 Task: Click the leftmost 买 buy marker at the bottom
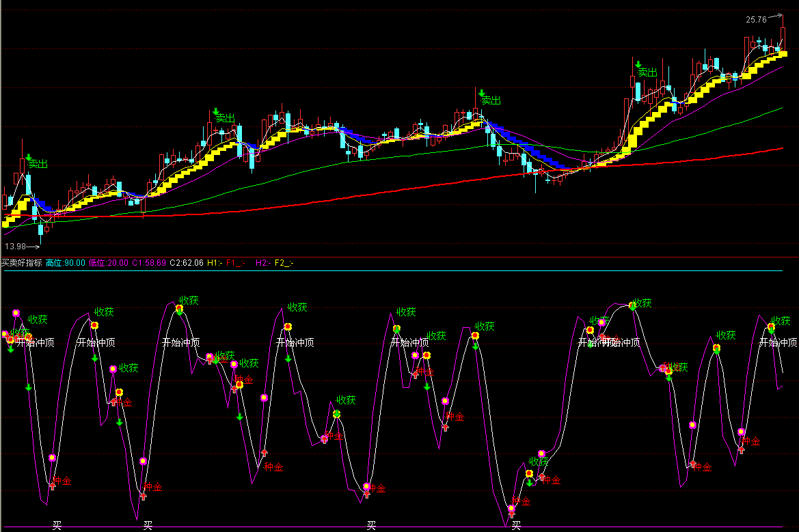pyautogui.click(x=57, y=526)
